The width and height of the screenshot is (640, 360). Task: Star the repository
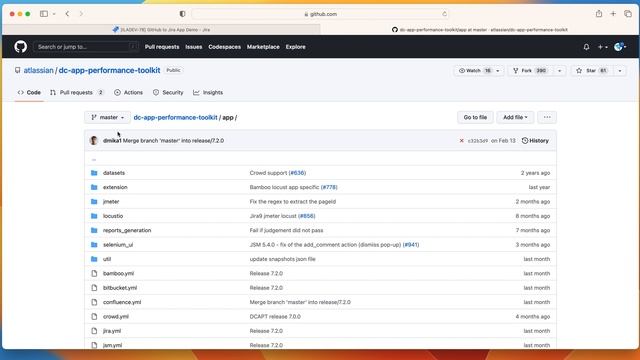pyautogui.click(x=591, y=71)
